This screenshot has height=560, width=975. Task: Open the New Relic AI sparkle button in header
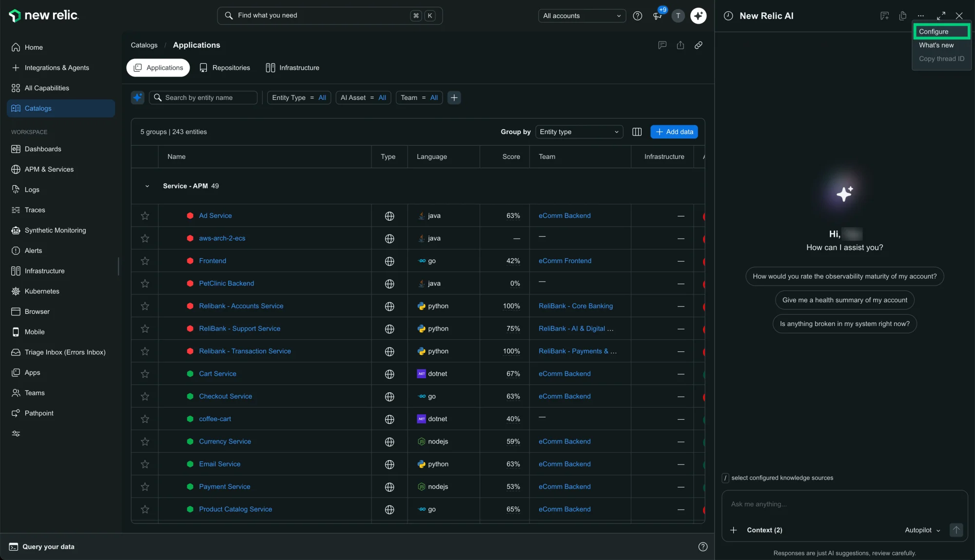tap(698, 16)
